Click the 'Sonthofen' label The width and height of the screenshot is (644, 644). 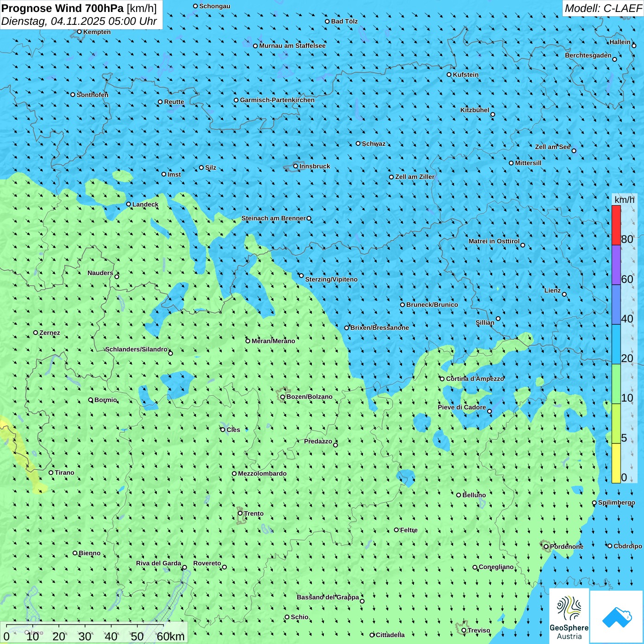(92, 95)
